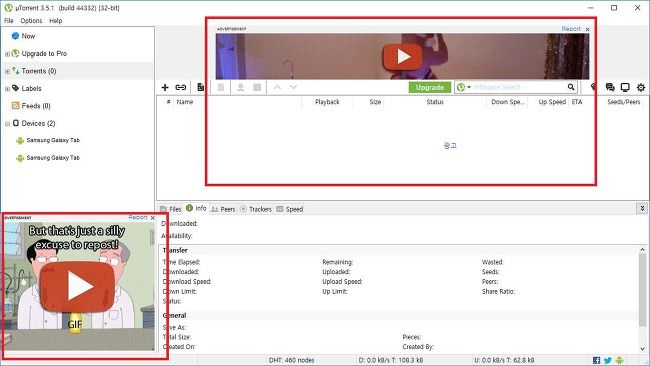Open the File menu
650x366 pixels.
(9, 21)
